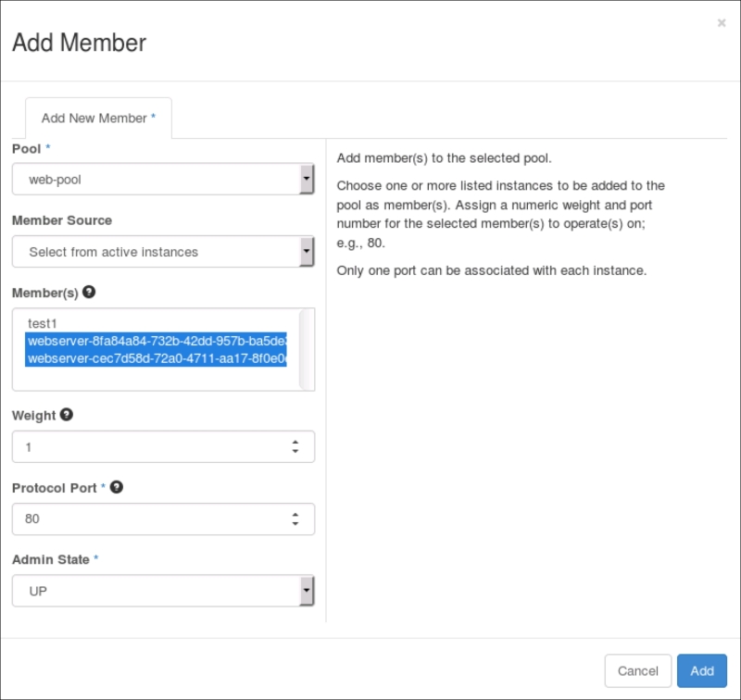
Task: Close the Add Member dialog with X
Action: [x=722, y=23]
